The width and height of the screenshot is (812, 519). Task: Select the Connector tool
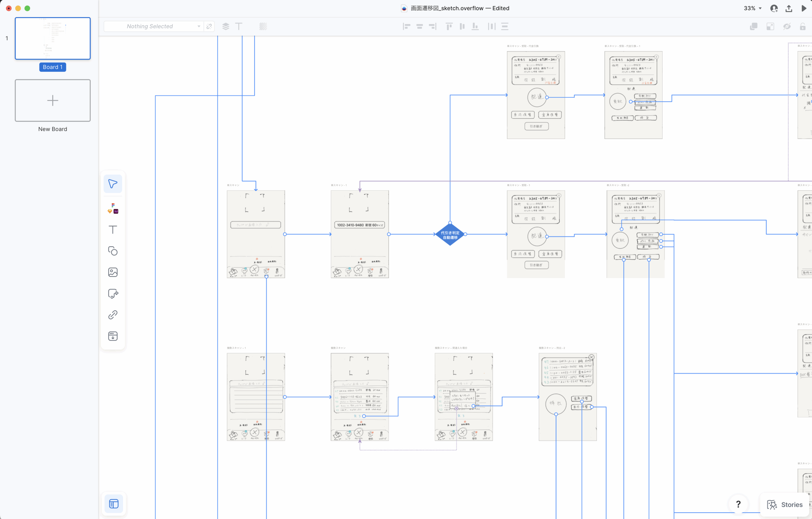point(113,294)
